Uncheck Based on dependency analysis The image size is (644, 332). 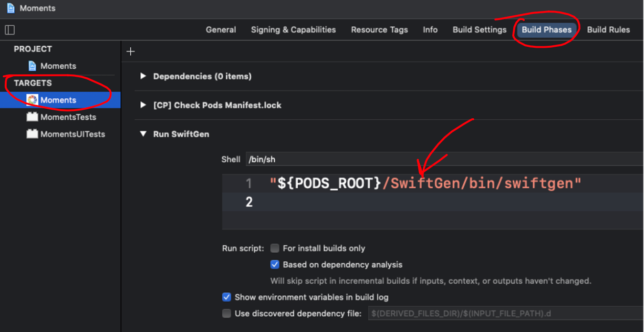(x=275, y=264)
